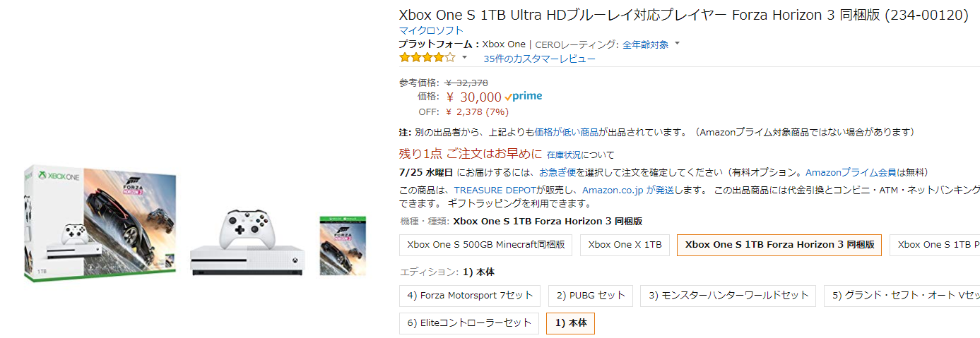The height and width of the screenshot is (338, 980).
Task: Pick the Forza Motorsport 7セット edition
Action: [470, 296]
